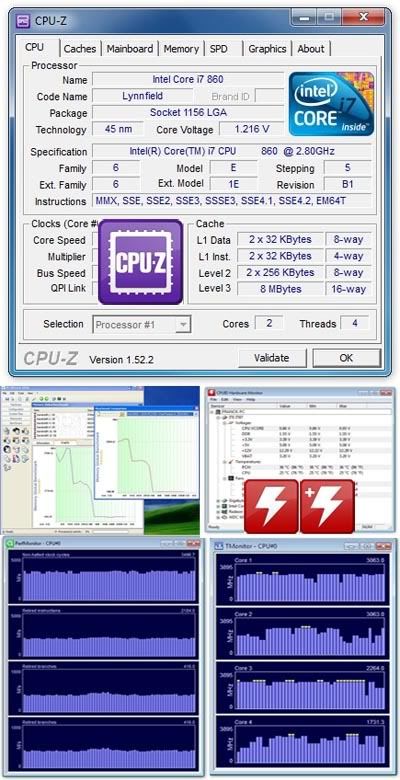The width and height of the screenshot is (400, 780).
Task: Click the Revision value B1
Action: 347,185
